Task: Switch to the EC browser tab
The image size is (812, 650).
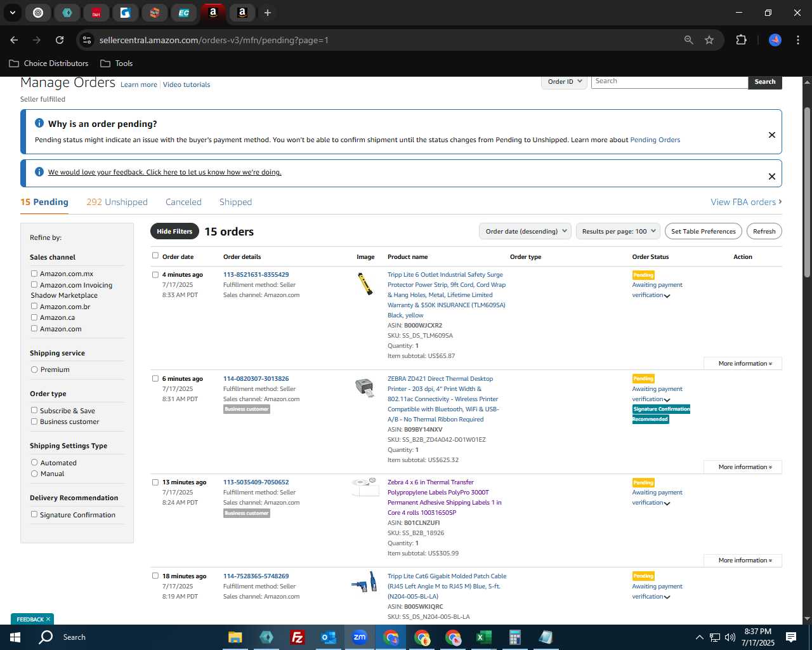Action: pos(184,13)
